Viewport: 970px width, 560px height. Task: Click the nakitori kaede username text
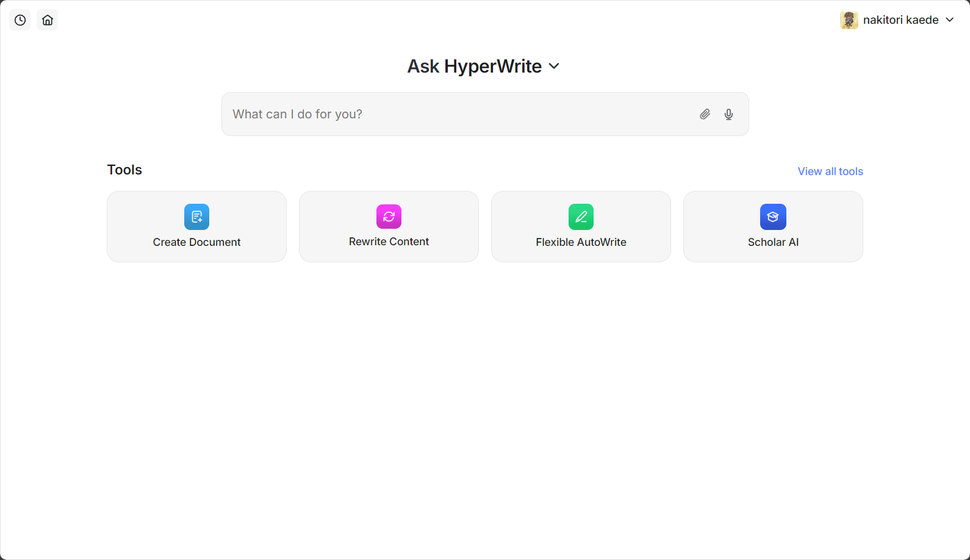(900, 20)
